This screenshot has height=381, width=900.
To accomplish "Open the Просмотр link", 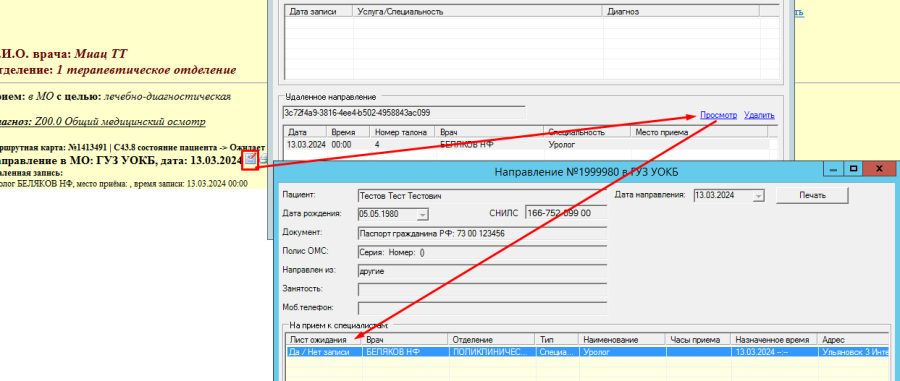I will tap(718, 115).
